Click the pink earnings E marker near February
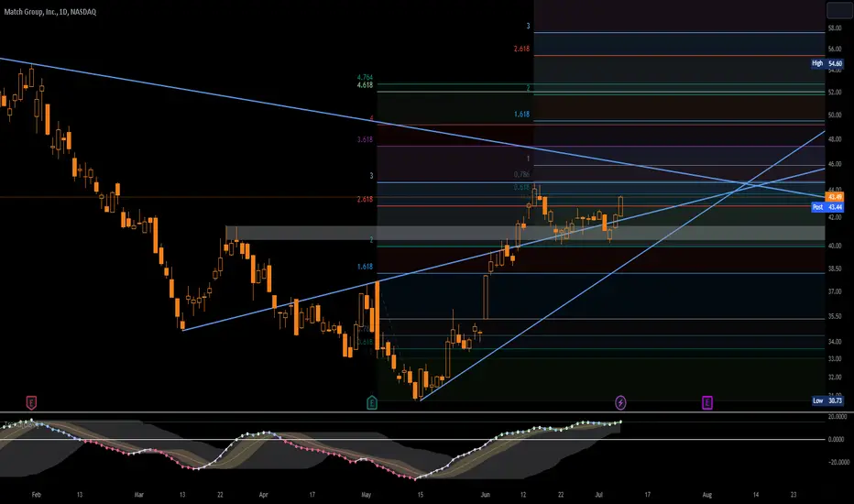The width and height of the screenshot is (854, 504). click(31, 403)
